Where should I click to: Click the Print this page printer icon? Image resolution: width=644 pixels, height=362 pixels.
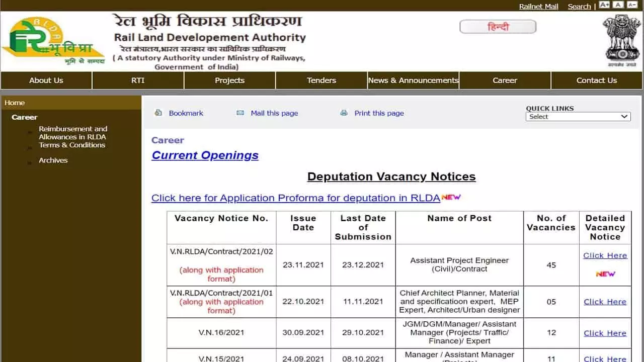344,113
